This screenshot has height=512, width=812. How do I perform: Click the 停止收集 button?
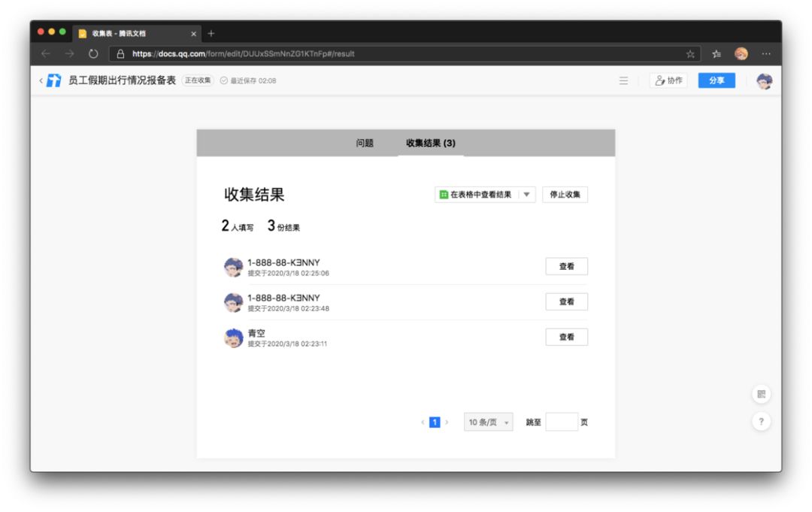coord(565,195)
